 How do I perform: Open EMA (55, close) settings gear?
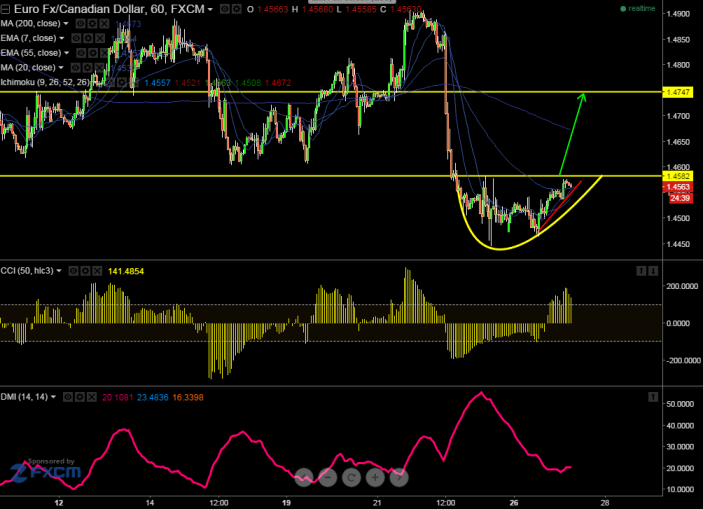93,53
